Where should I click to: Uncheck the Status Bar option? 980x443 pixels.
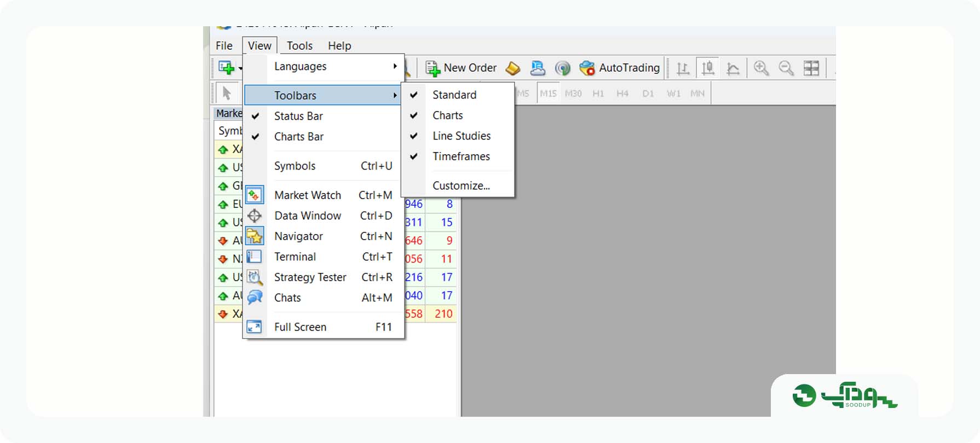coord(324,116)
